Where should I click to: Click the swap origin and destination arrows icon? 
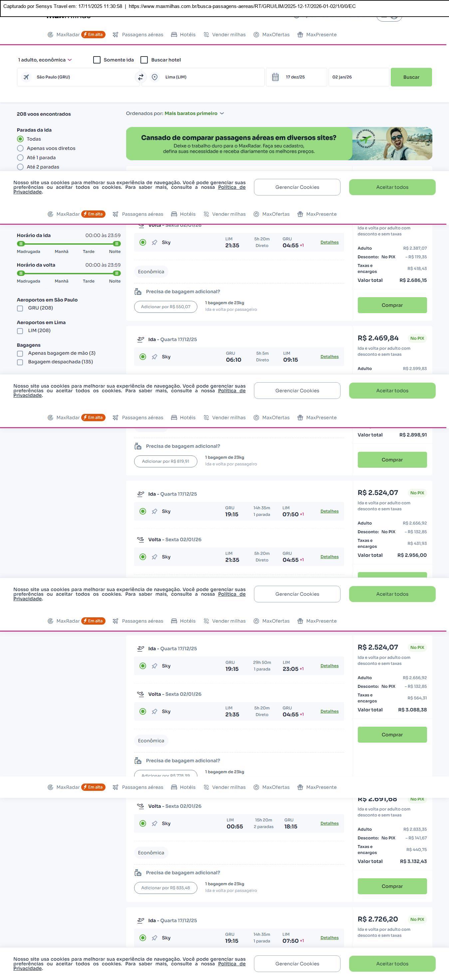click(140, 77)
